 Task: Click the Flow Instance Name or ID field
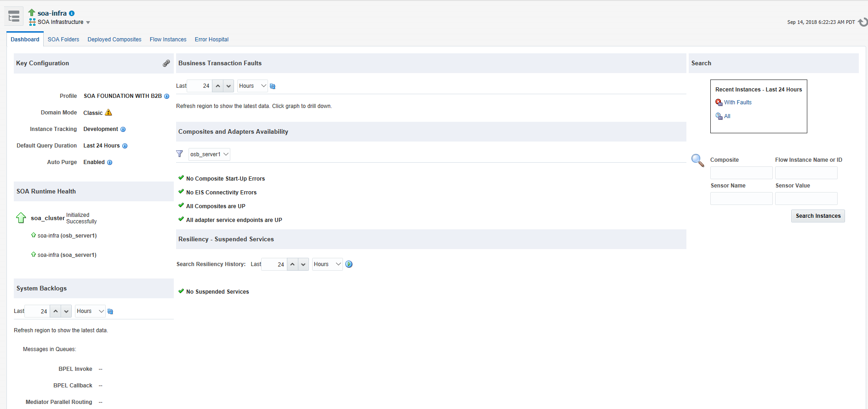pyautogui.click(x=806, y=173)
